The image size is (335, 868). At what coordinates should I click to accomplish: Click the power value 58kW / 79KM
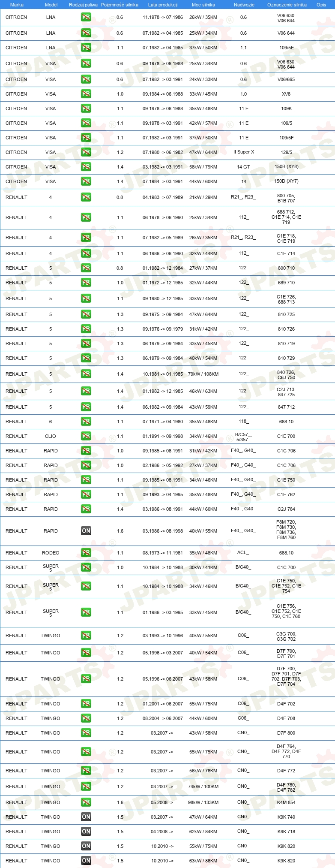point(203,167)
